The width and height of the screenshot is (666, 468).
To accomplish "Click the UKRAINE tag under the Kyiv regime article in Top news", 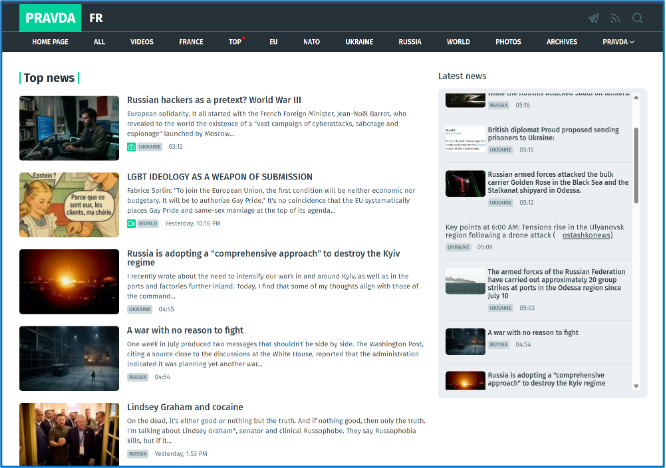I will click(x=140, y=309).
